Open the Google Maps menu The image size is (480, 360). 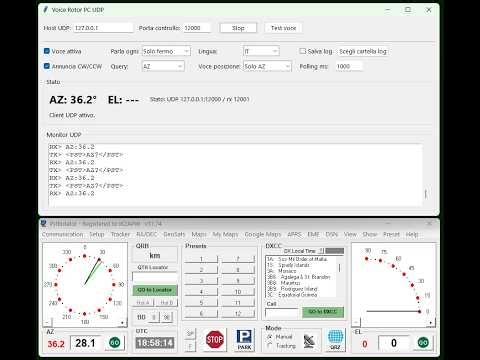click(263, 234)
